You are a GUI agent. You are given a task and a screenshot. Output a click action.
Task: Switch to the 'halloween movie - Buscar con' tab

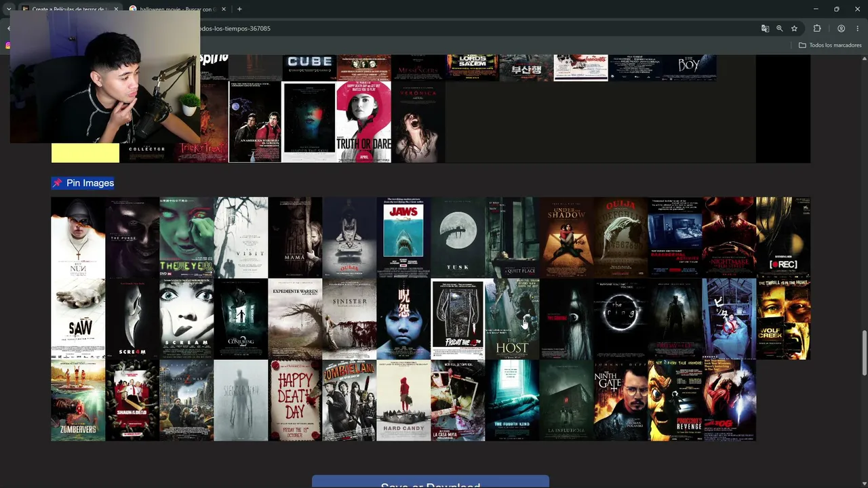click(176, 9)
